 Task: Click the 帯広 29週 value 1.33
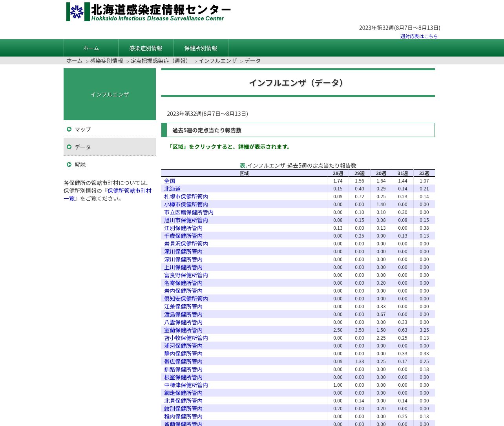point(360,362)
